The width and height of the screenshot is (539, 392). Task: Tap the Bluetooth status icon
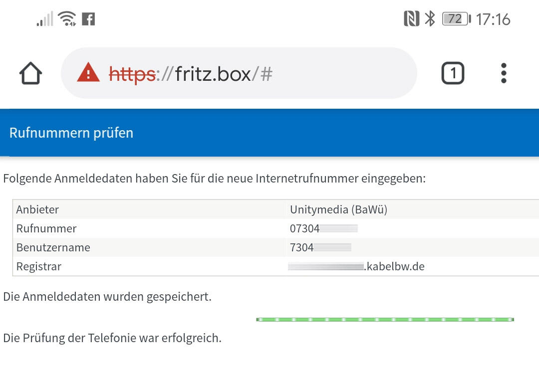pos(430,19)
